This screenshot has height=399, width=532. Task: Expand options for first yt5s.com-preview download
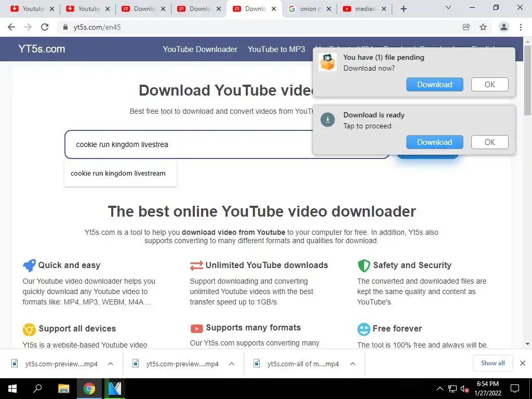point(111,364)
